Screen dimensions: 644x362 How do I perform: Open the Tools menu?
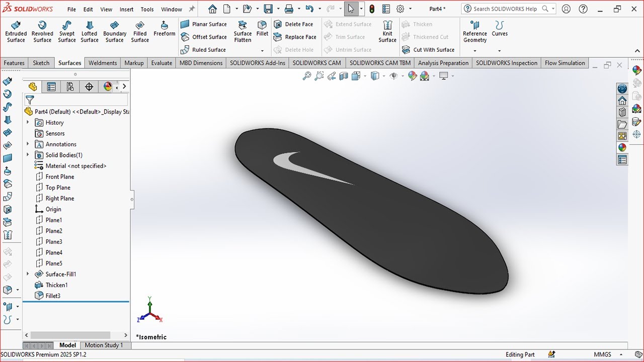point(147,9)
